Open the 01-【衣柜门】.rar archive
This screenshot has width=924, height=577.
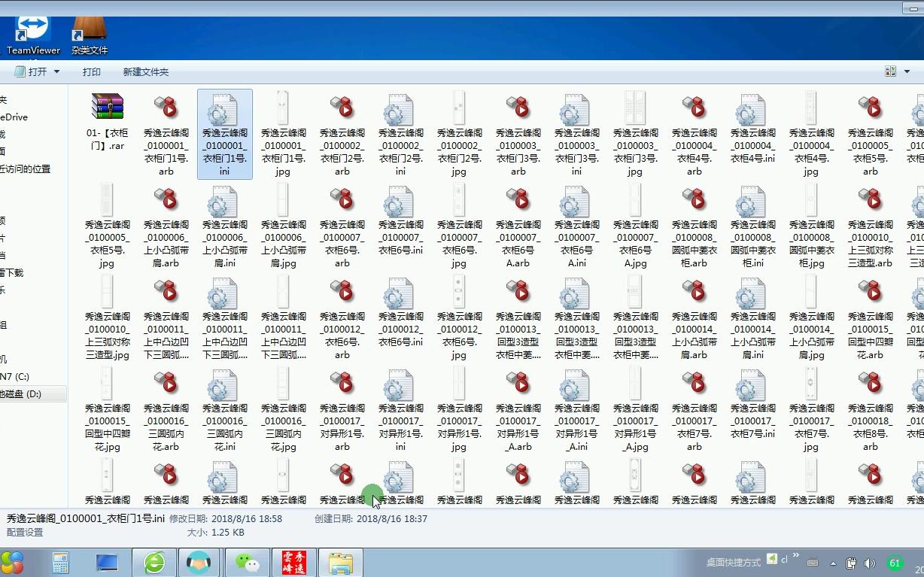click(x=106, y=113)
